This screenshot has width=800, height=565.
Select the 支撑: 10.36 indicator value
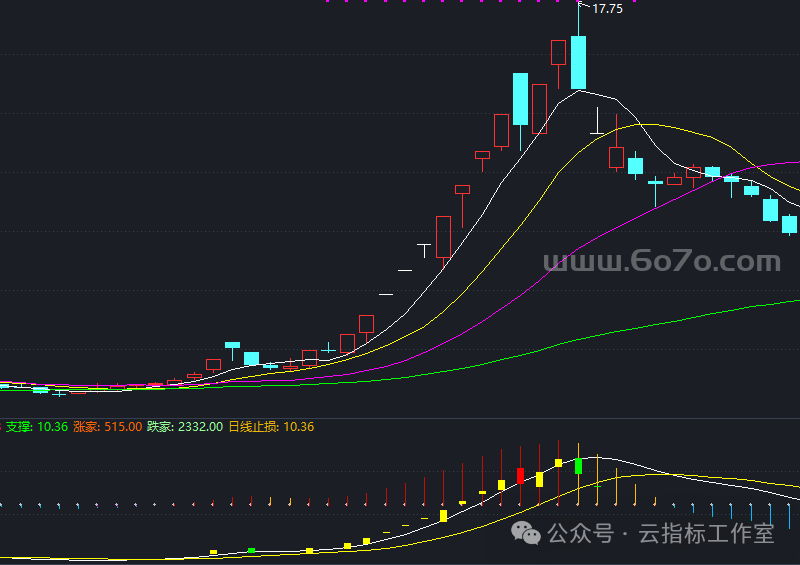tap(37, 427)
